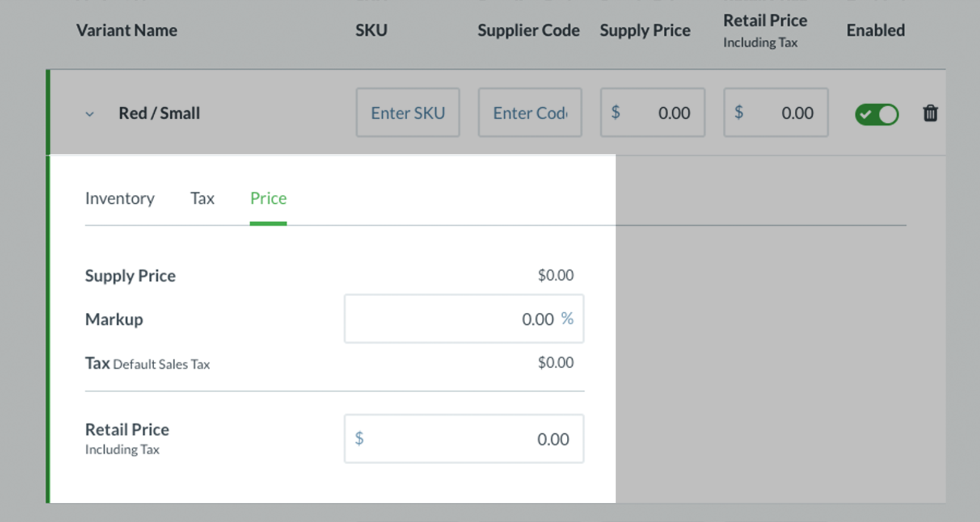Click the Variant Name column header
Image resolution: width=980 pixels, height=522 pixels.
[x=127, y=30]
